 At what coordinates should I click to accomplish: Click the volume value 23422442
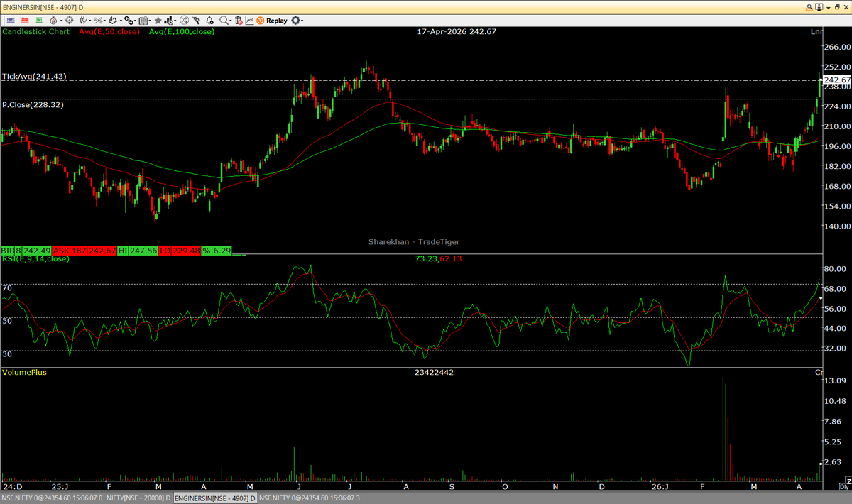click(x=435, y=372)
